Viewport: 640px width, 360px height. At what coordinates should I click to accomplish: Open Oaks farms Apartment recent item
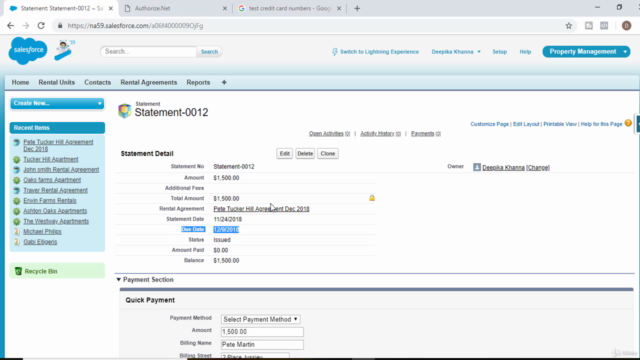point(52,180)
